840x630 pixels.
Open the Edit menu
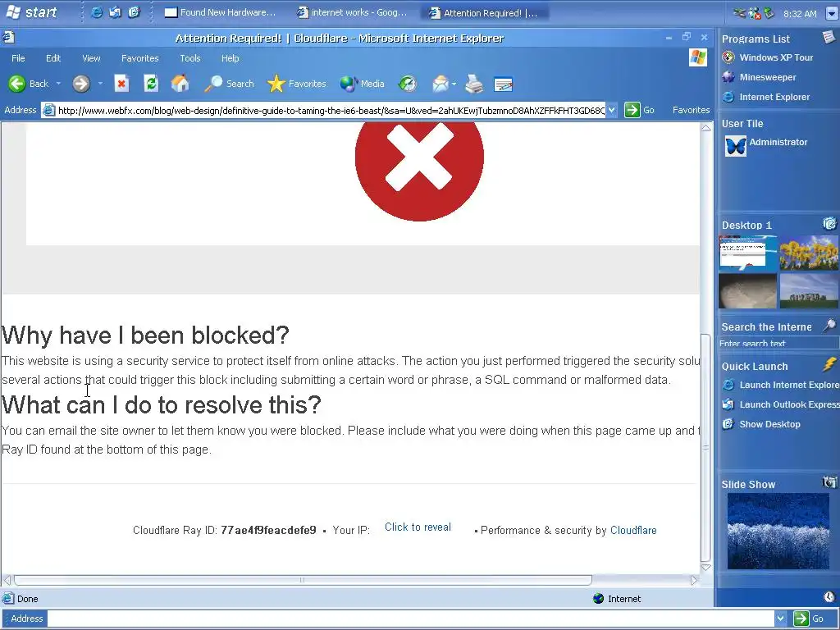(53, 58)
